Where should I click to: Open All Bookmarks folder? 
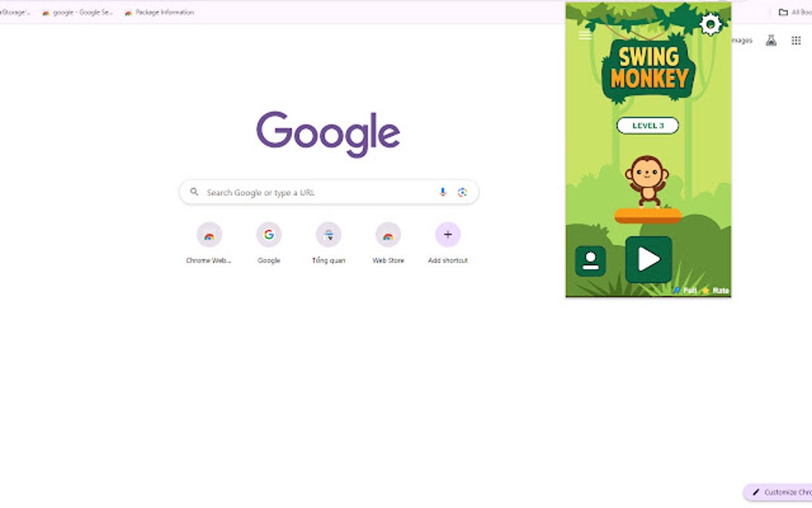pos(795,12)
